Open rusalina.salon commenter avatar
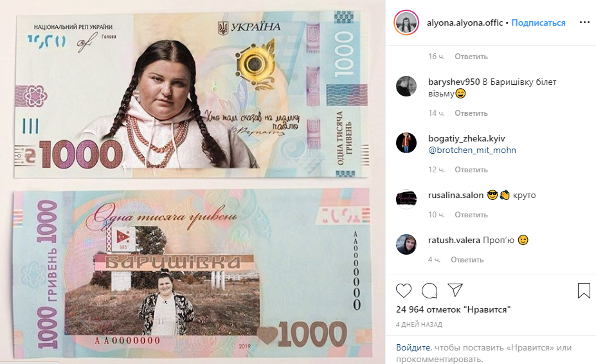This screenshot has height=364, width=596. 406,199
